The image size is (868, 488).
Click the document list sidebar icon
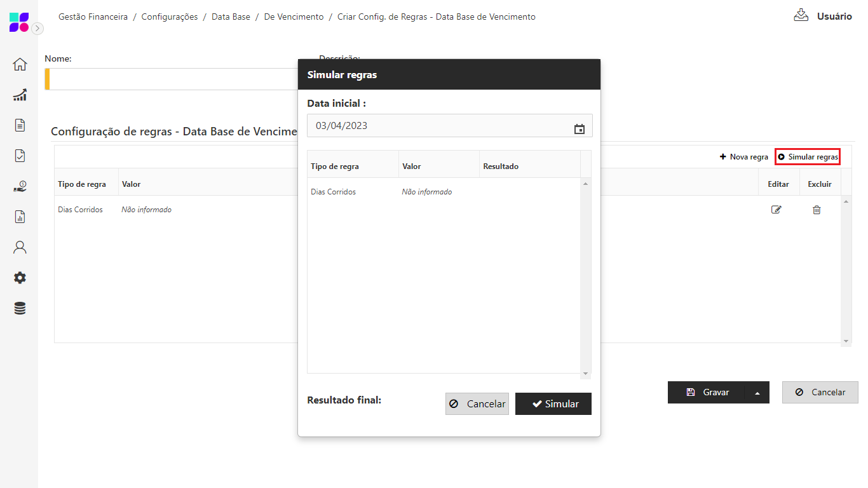20,125
